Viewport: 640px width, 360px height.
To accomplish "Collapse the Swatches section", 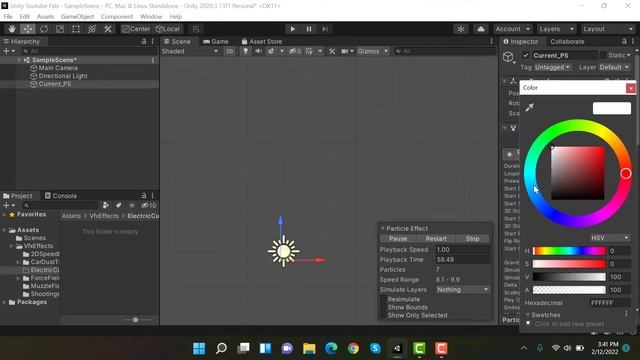I will (527, 315).
